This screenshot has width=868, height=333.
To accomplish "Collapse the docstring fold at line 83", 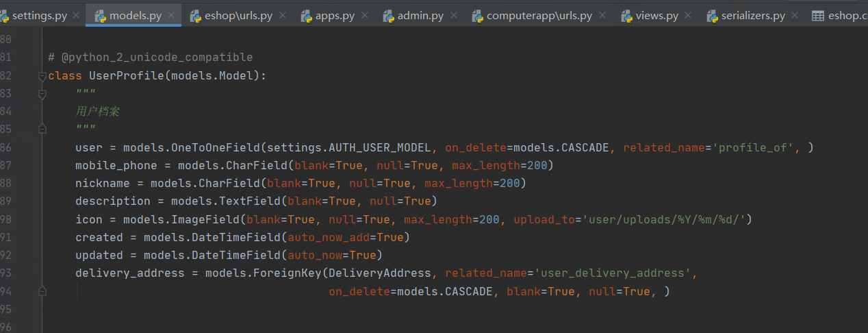I will [x=42, y=94].
